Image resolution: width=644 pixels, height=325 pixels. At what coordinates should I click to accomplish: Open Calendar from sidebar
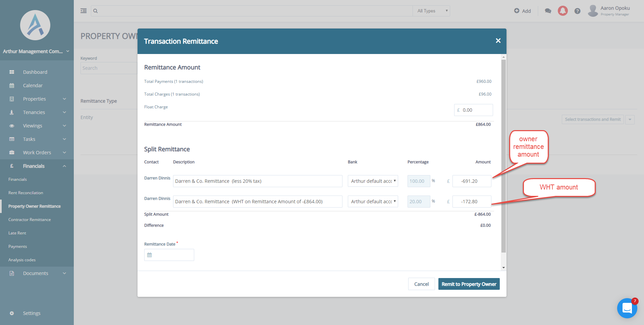[x=33, y=86]
